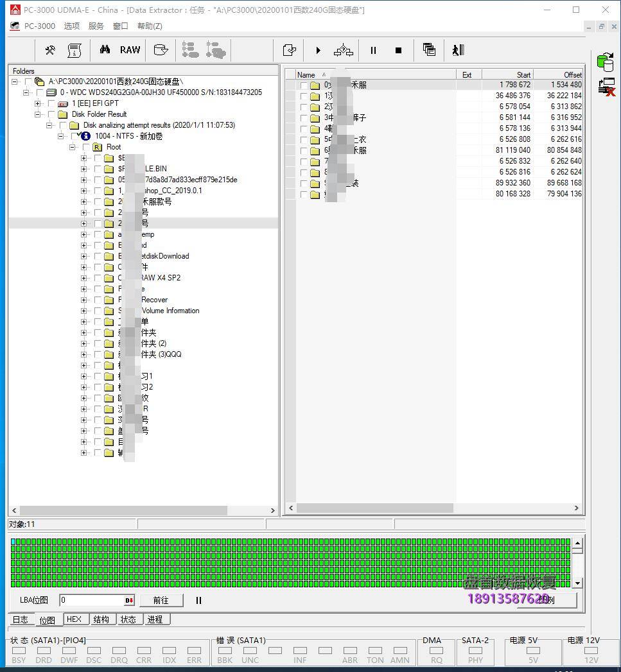Click the cascading windows toolbar icon
The height and width of the screenshot is (672, 621).
[429, 50]
